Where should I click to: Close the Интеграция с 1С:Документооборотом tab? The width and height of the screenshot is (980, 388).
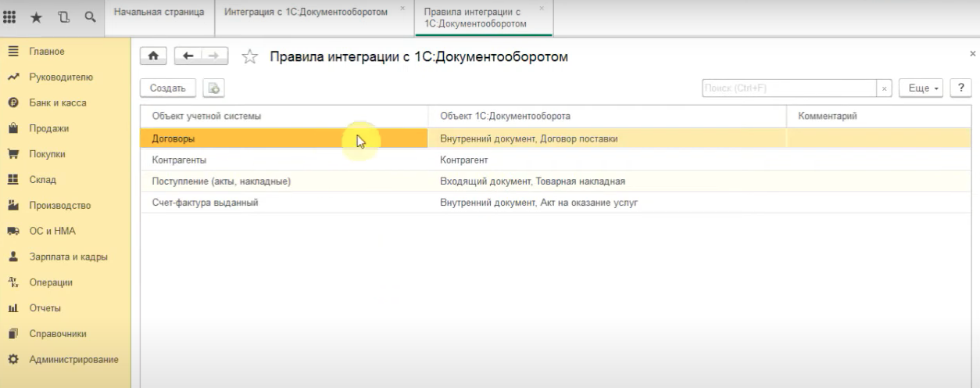point(402,8)
